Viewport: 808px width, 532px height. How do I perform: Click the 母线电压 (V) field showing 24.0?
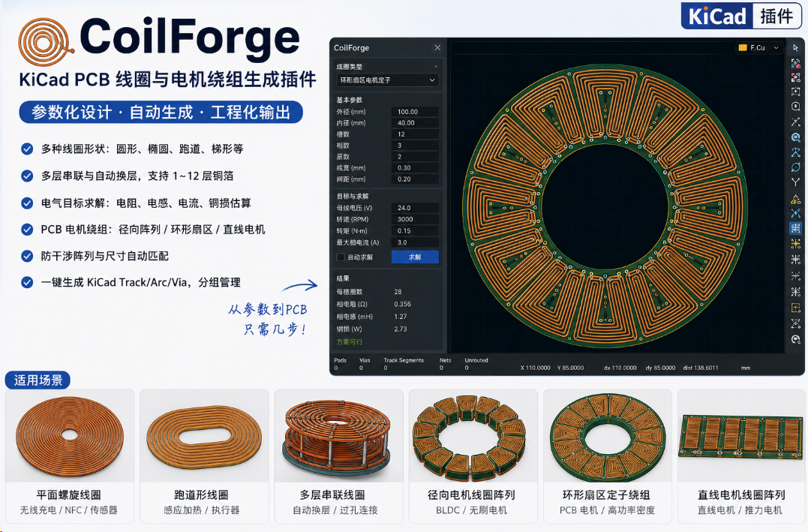pos(415,208)
